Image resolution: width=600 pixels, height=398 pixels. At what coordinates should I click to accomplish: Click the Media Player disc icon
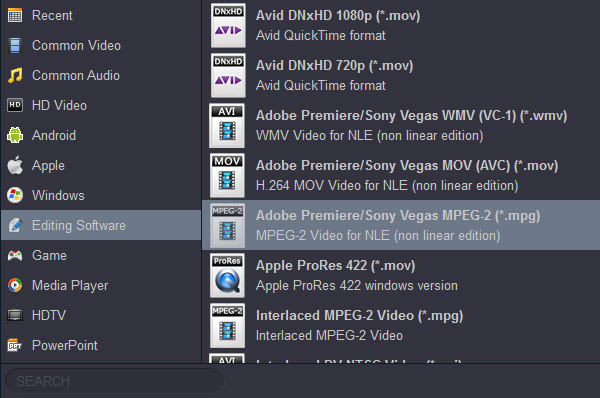[x=15, y=285]
